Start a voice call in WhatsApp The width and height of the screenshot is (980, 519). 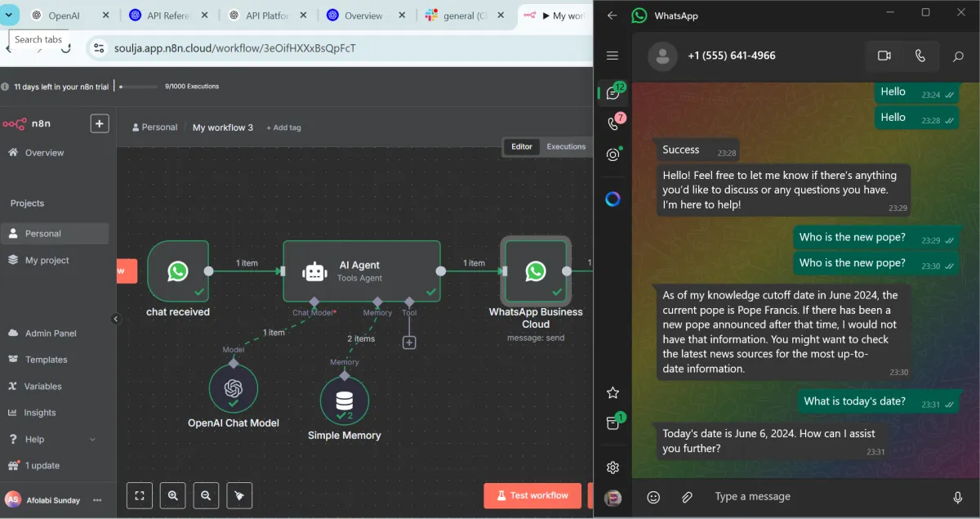(x=920, y=56)
